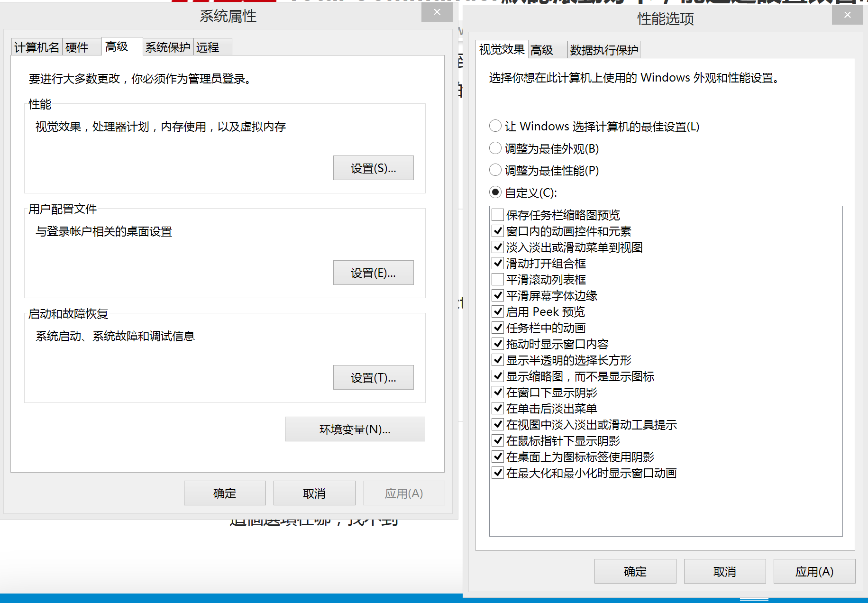Click 应用(A) in 性能选项 dialog

point(814,572)
